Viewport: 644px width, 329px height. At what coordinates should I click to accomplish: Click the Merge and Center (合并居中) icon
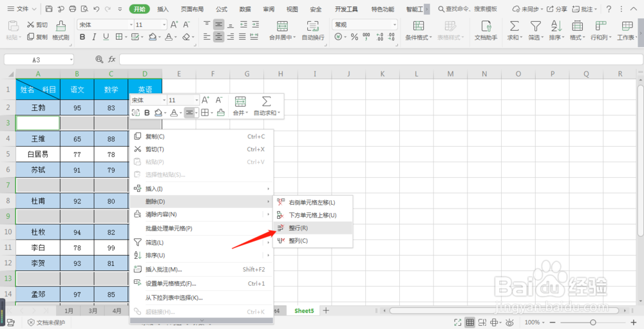click(282, 26)
